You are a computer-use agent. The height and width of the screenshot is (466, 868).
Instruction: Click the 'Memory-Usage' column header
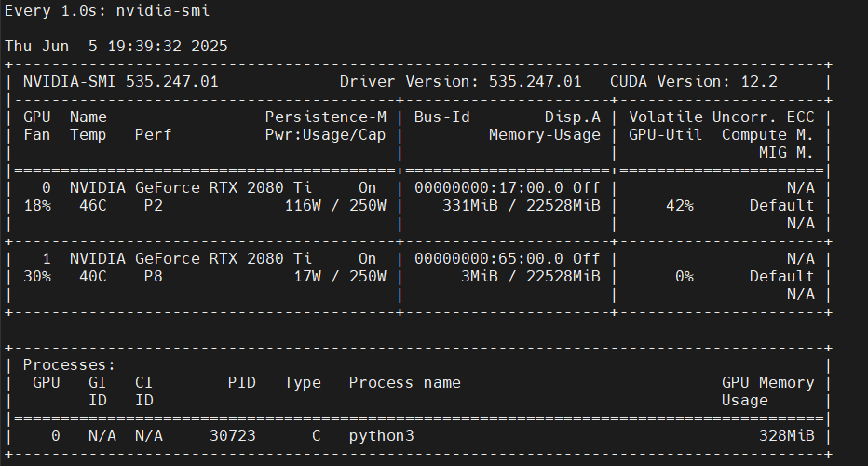click(x=545, y=135)
